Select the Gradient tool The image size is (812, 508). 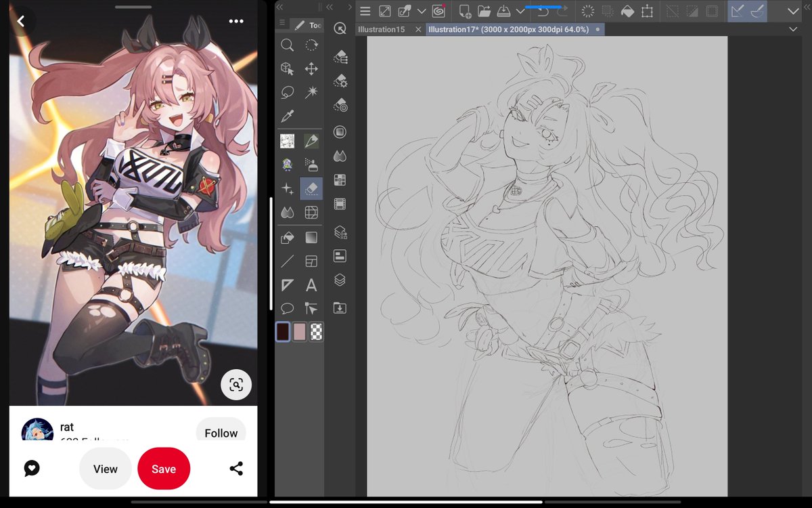coord(311,238)
